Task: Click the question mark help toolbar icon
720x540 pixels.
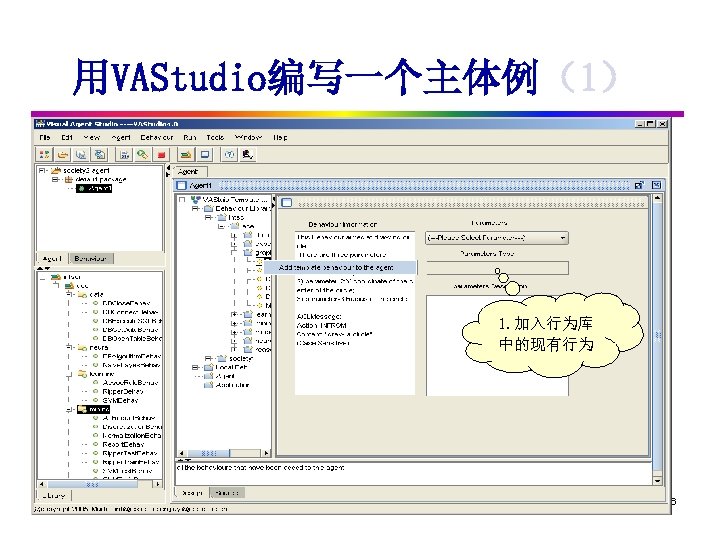Action: [229, 155]
